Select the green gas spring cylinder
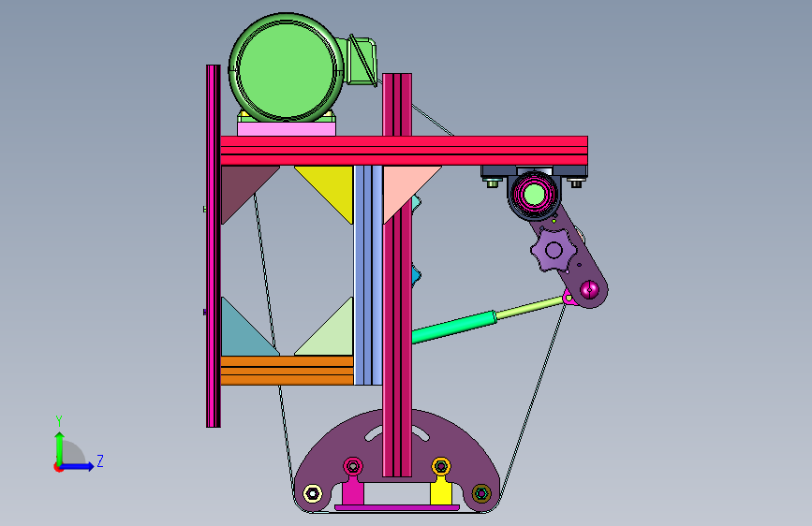The height and width of the screenshot is (526, 812). coord(454,328)
